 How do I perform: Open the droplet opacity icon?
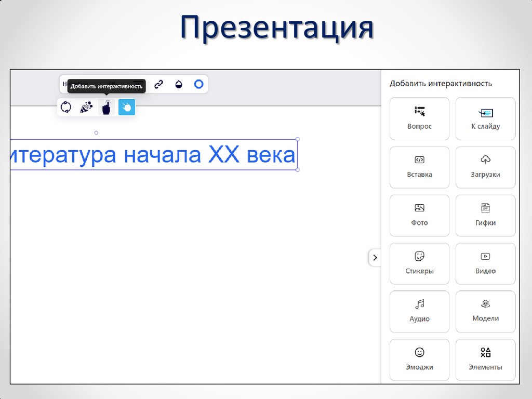tap(179, 84)
